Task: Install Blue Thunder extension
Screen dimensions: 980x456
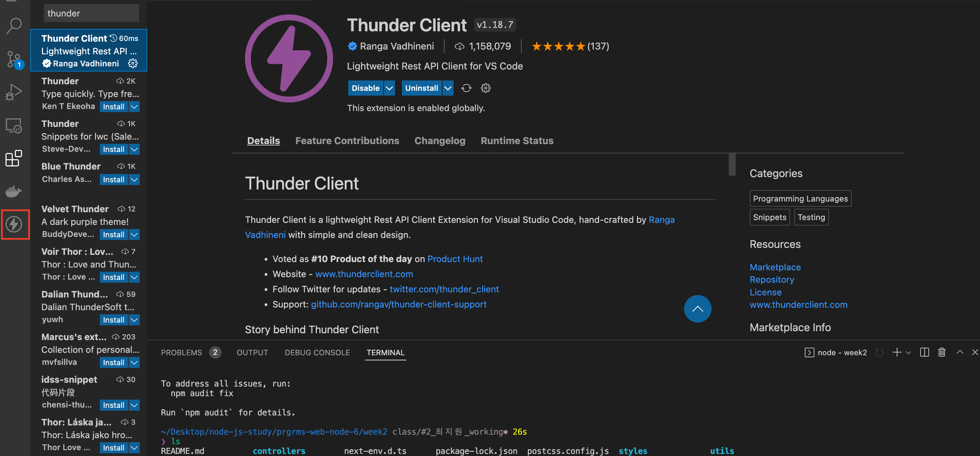Action: (x=113, y=180)
